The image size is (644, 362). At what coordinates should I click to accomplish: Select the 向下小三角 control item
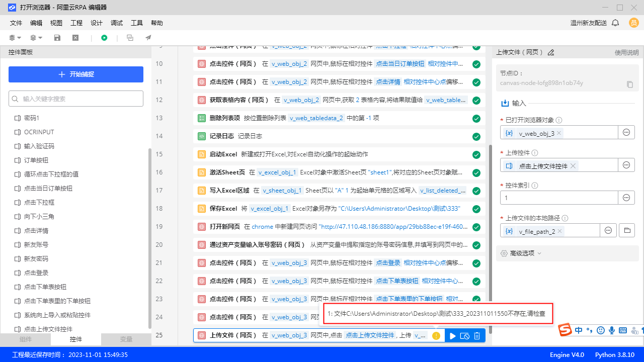point(39,216)
